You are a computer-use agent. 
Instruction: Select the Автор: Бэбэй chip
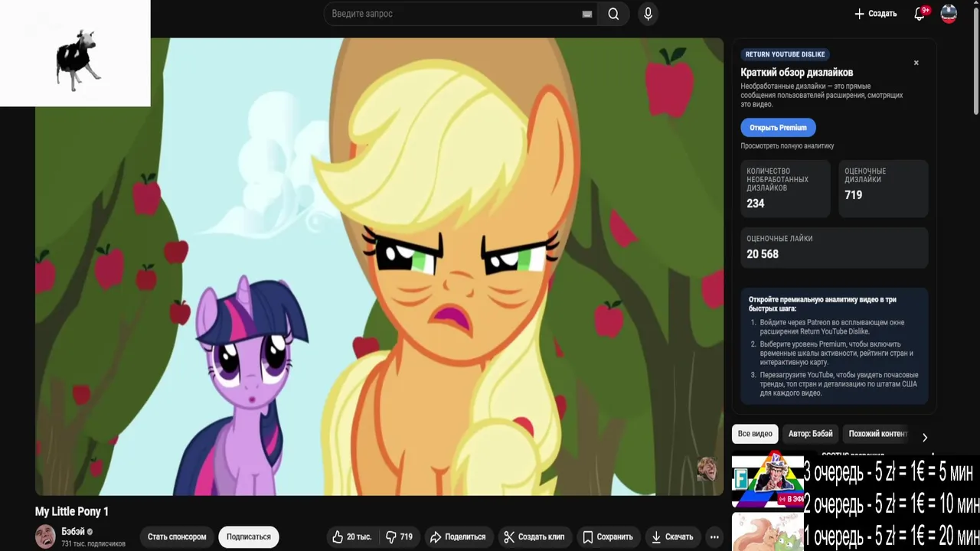[811, 434]
